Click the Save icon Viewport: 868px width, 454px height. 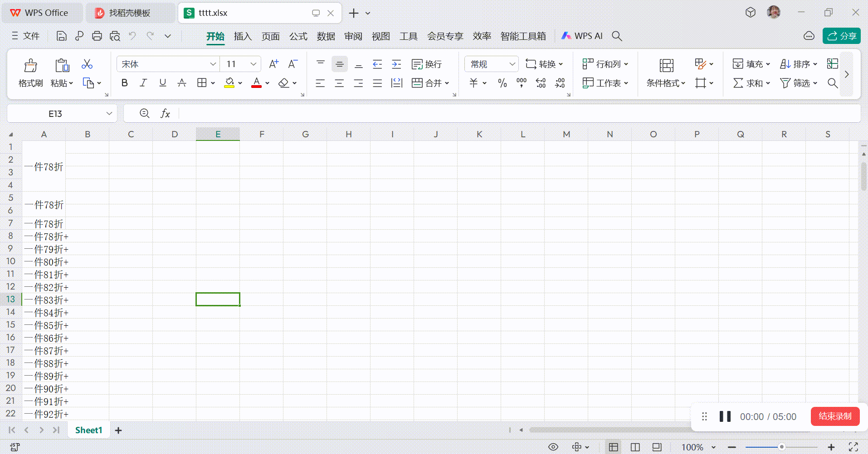coord(61,36)
